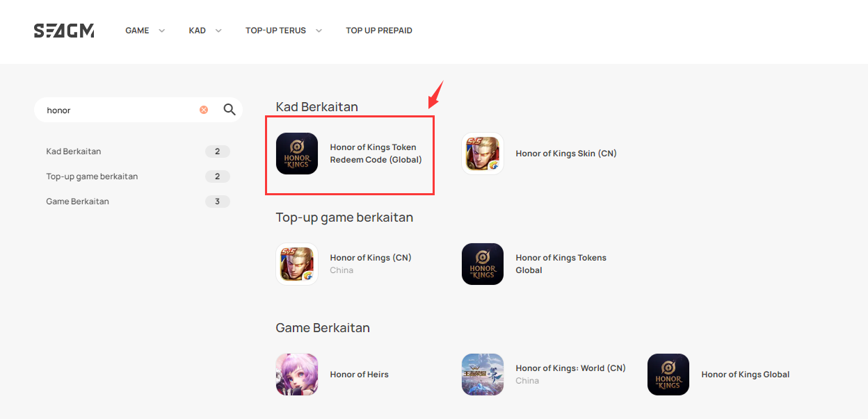Open Honor of Kings Token Redeem Code icon
This screenshot has height=419, width=868.
297,154
